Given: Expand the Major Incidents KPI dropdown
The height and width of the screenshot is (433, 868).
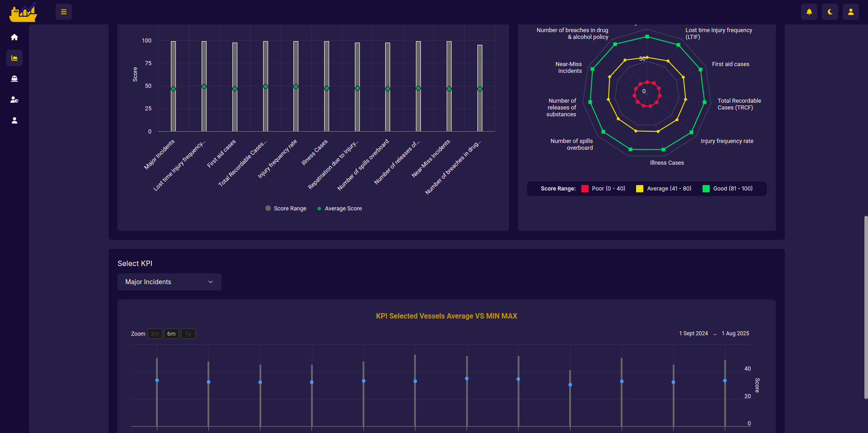Looking at the screenshot, I should [x=170, y=282].
